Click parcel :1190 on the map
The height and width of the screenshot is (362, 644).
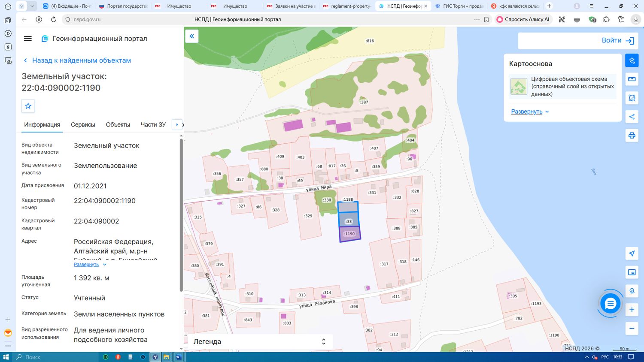point(350,234)
